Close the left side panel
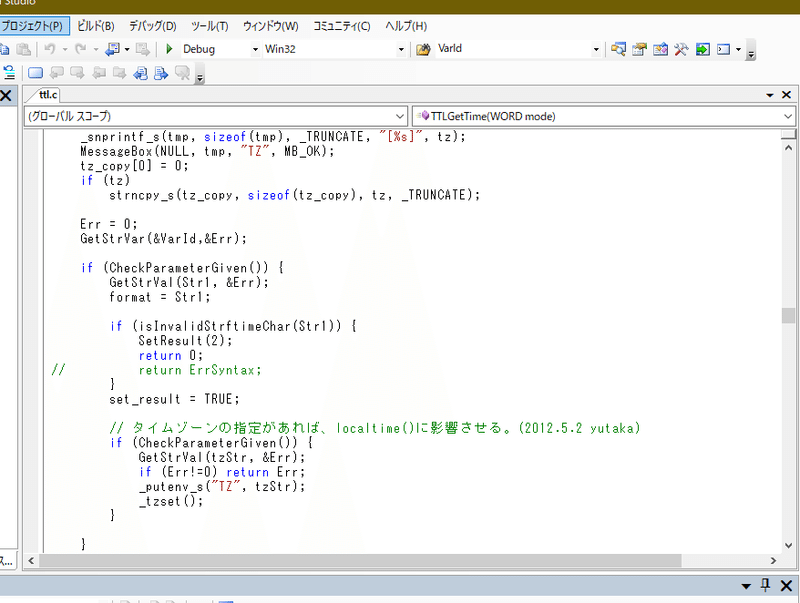 [x=6, y=95]
